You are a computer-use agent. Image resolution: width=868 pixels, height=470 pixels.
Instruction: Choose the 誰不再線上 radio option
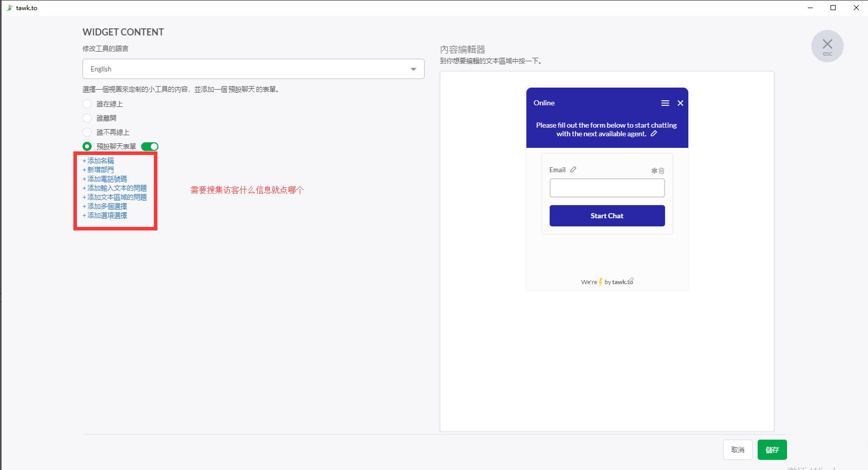[87, 132]
